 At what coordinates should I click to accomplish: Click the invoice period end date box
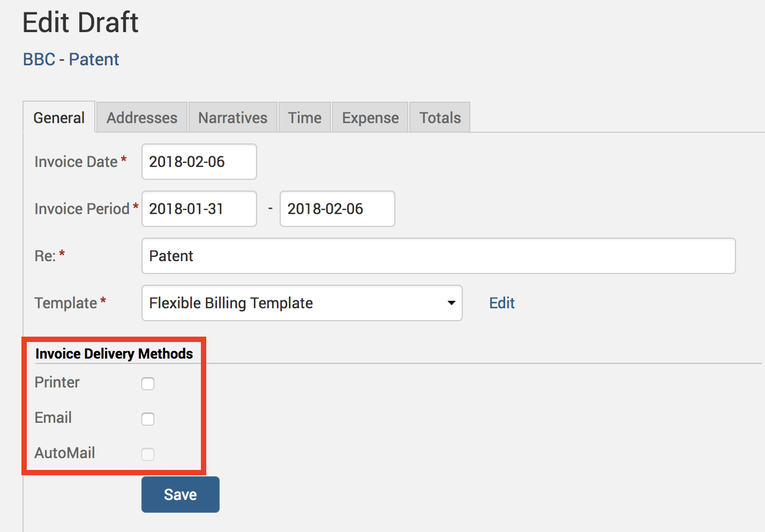point(337,209)
